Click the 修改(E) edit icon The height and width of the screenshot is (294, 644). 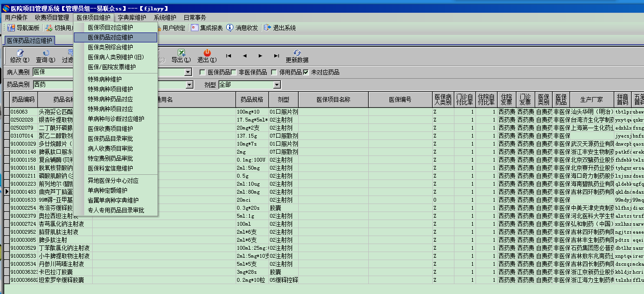(x=20, y=53)
